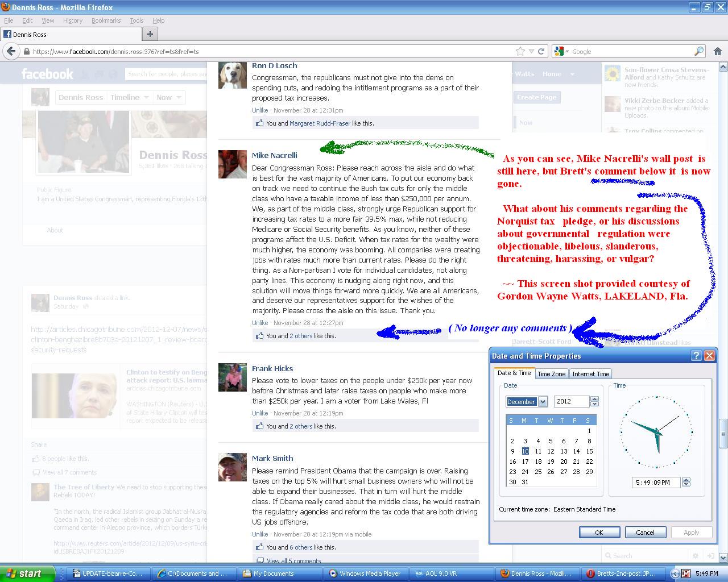Open '6 others' likes on Mark Smith's post
The height and width of the screenshot is (582, 728).
tap(301, 547)
